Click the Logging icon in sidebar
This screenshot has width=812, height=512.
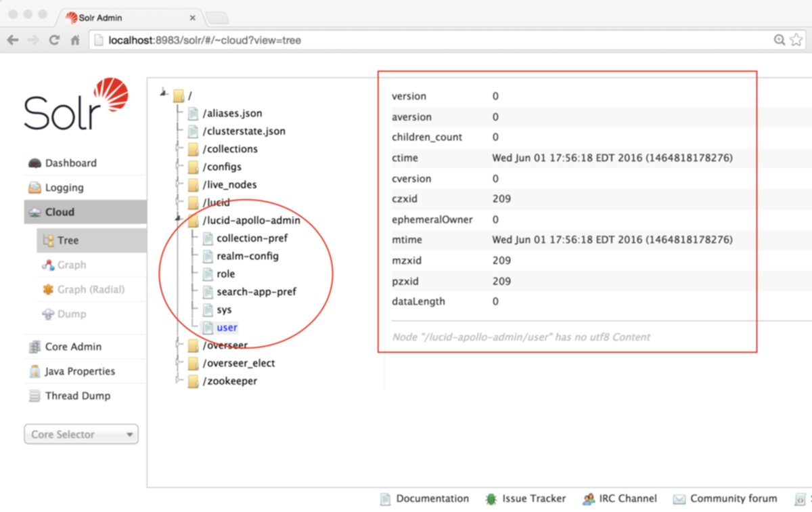(x=35, y=188)
